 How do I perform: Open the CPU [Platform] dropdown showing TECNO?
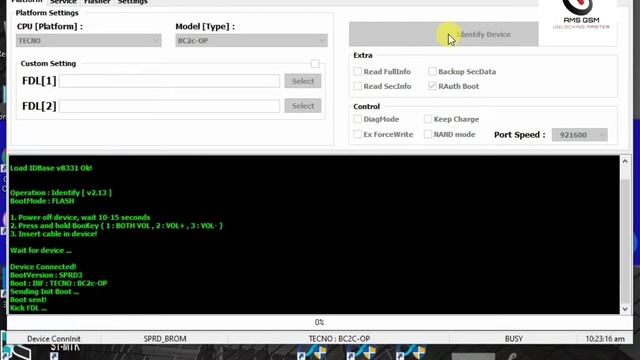click(x=89, y=40)
